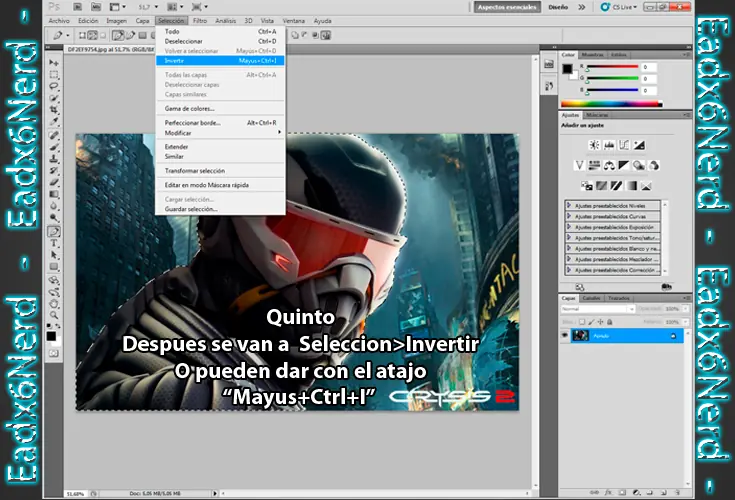Select the Path Selection tool

pos(54,255)
